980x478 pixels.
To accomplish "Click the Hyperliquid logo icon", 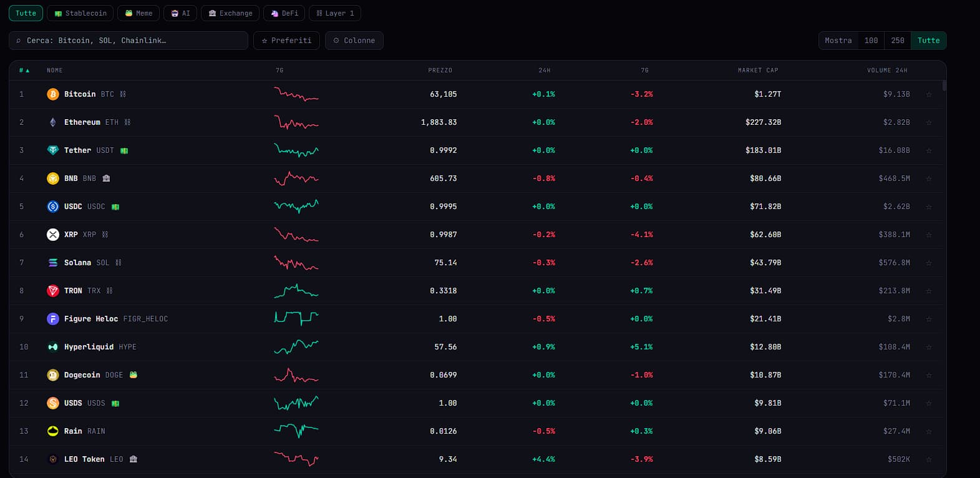I will point(53,347).
